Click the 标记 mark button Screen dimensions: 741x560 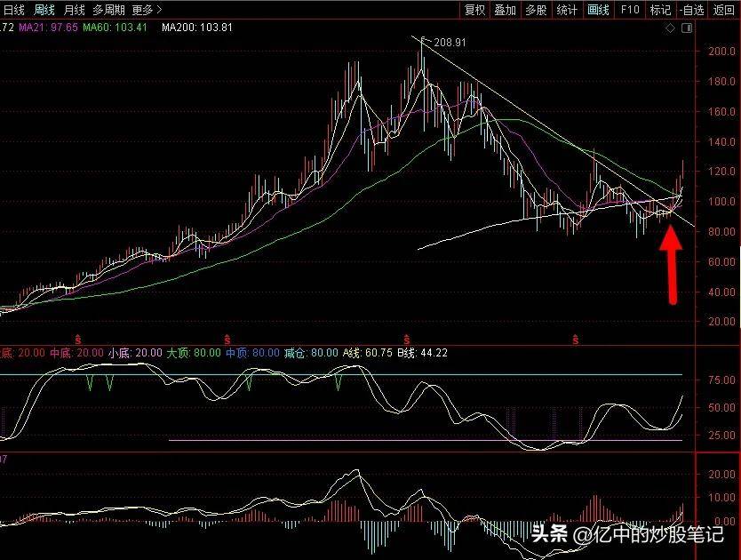[x=660, y=10]
